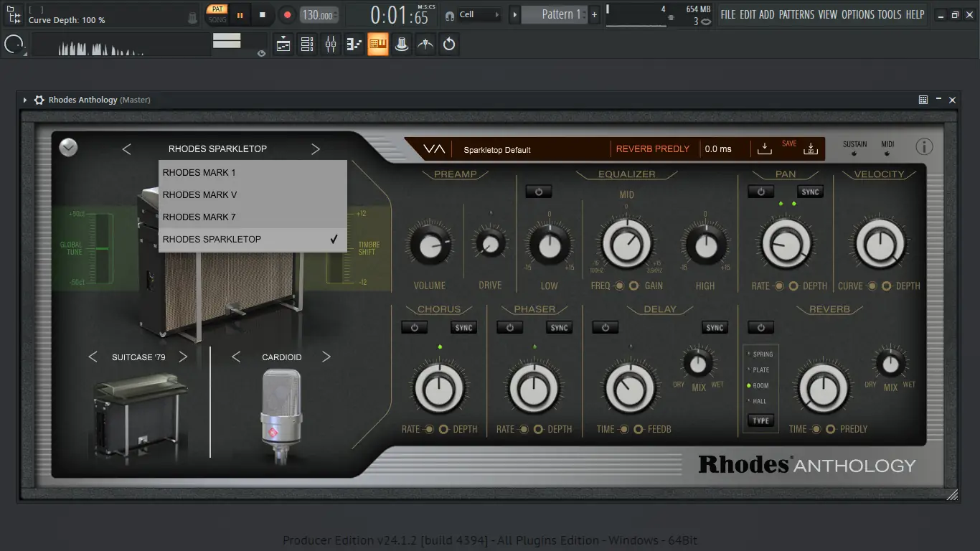Viewport: 980px width, 551px height.
Task: Open the playlist view from the toolbar
Action: 283,44
